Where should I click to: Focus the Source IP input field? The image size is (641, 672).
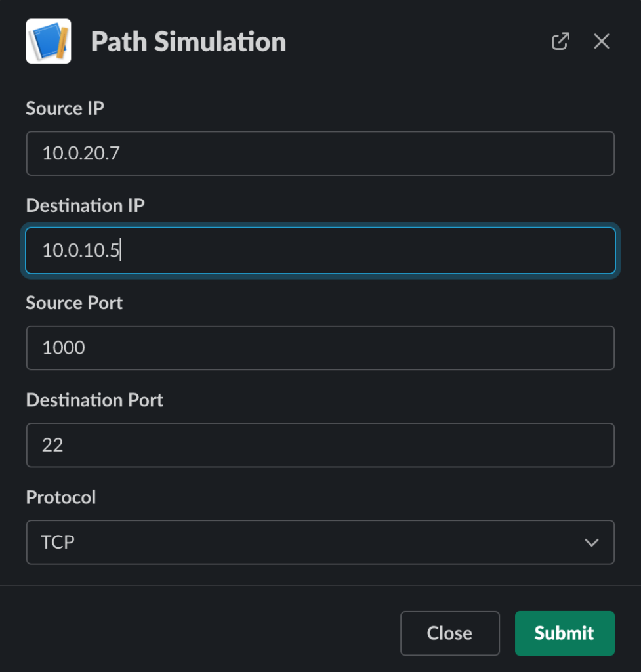(320, 154)
